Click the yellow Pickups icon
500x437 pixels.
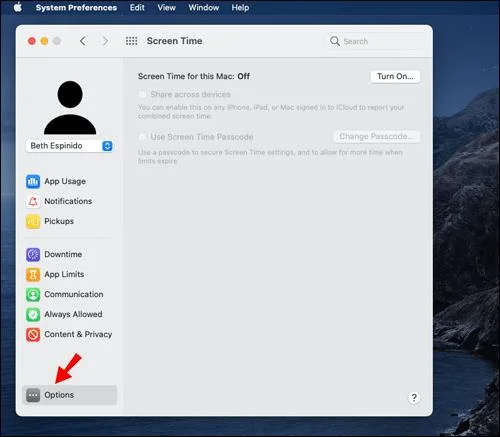click(x=33, y=221)
